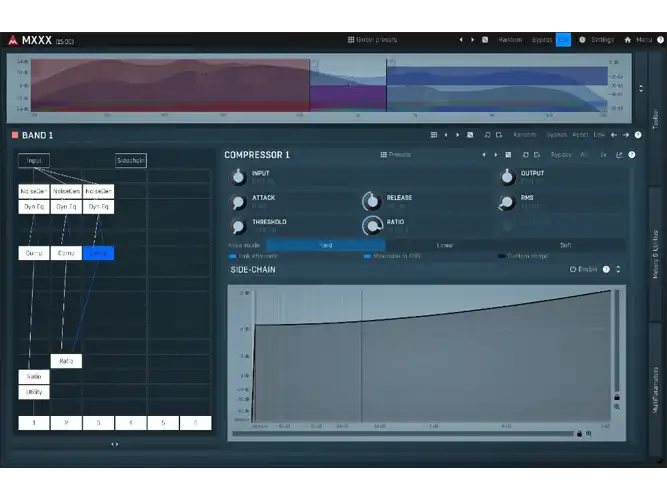The width and height of the screenshot is (667, 500).
Task: Click the lock icon on graph's vertical scrollbar
Action: (x=617, y=397)
